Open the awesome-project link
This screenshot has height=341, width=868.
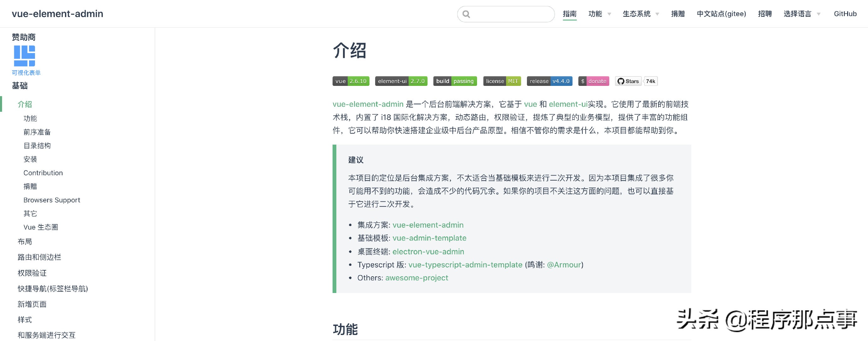pyautogui.click(x=417, y=278)
